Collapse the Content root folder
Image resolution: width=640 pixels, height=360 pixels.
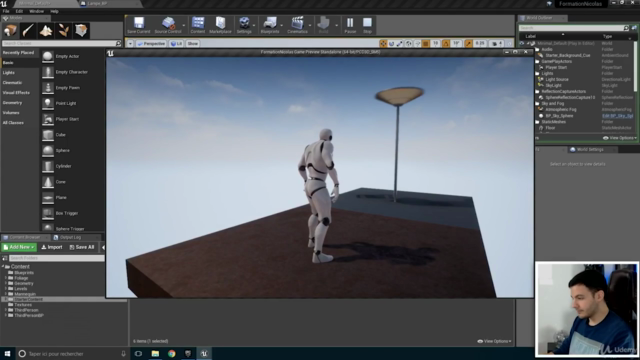3,267
